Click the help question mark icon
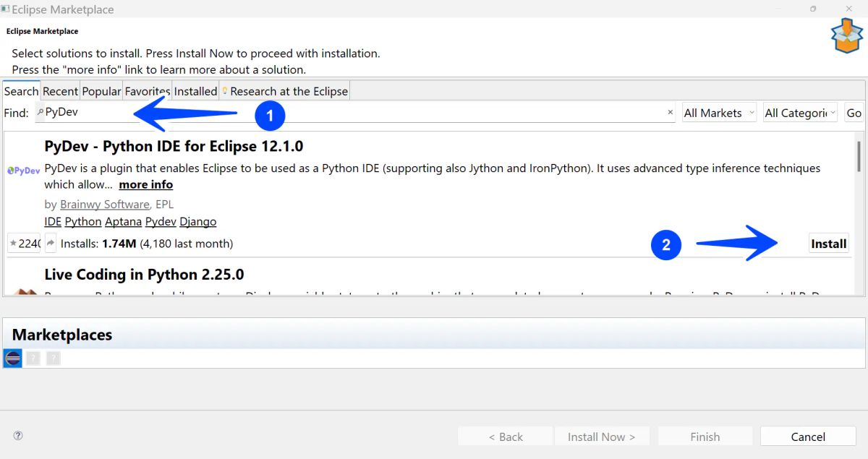The width and height of the screenshot is (868, 459). [x=18, y=436]
